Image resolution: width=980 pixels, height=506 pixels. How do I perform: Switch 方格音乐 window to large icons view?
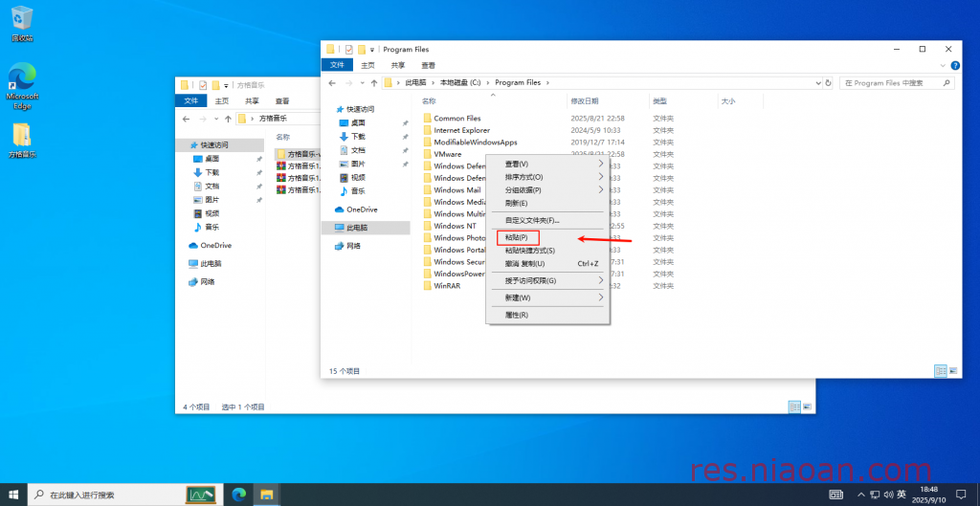pyautogui.click(x=807, y=407)
